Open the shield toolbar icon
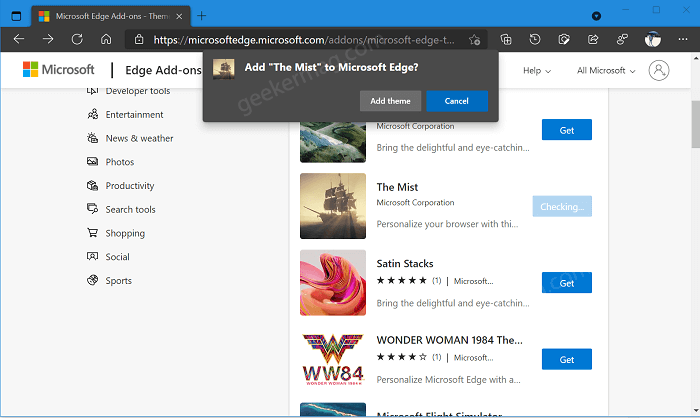700x418 pixels. [564, 40]
